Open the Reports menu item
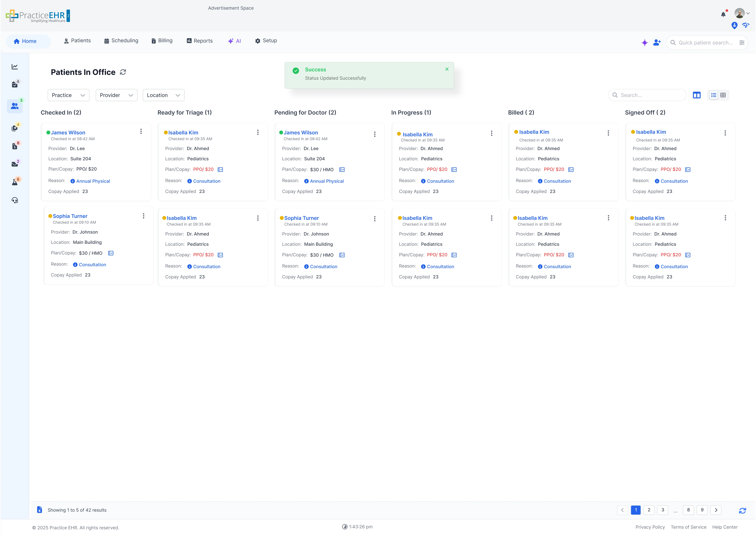The height and width of the screenshot is (536, 756). tap(199, 41)
